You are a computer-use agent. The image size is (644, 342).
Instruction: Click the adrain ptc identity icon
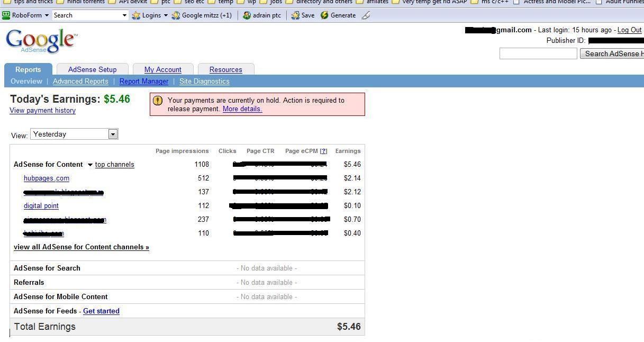pos(247,15)
